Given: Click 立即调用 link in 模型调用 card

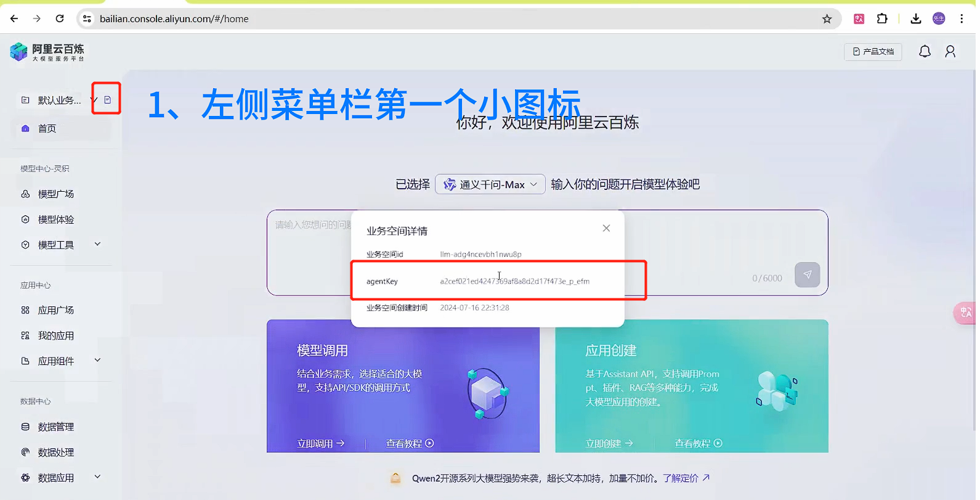Looking at the screenshot, I should (x=321, y=443).
